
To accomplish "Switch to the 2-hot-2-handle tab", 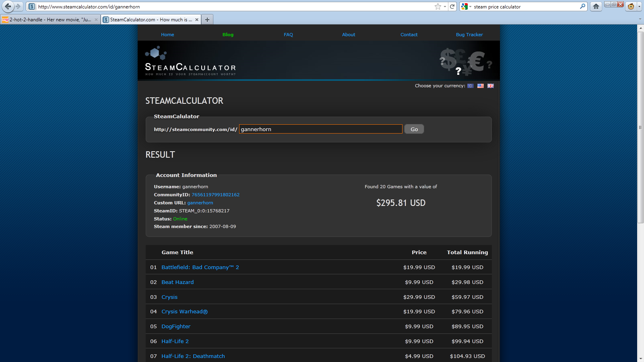I will point(50,20).
